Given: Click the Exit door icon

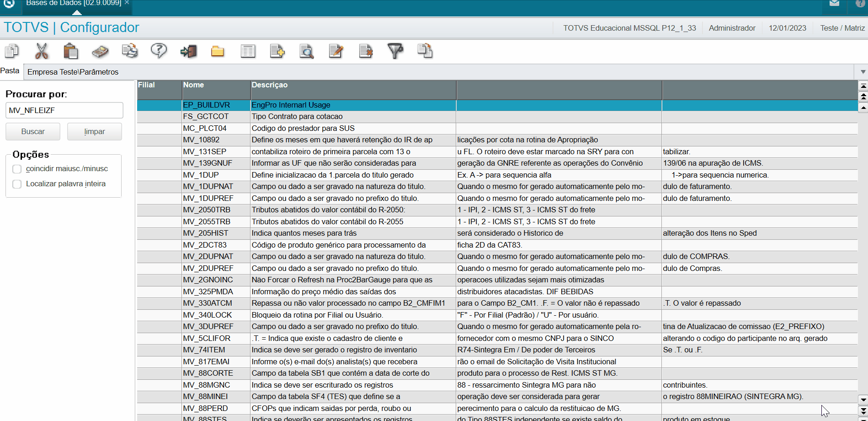Looking at the screenshot, I should tap(188, 51).
